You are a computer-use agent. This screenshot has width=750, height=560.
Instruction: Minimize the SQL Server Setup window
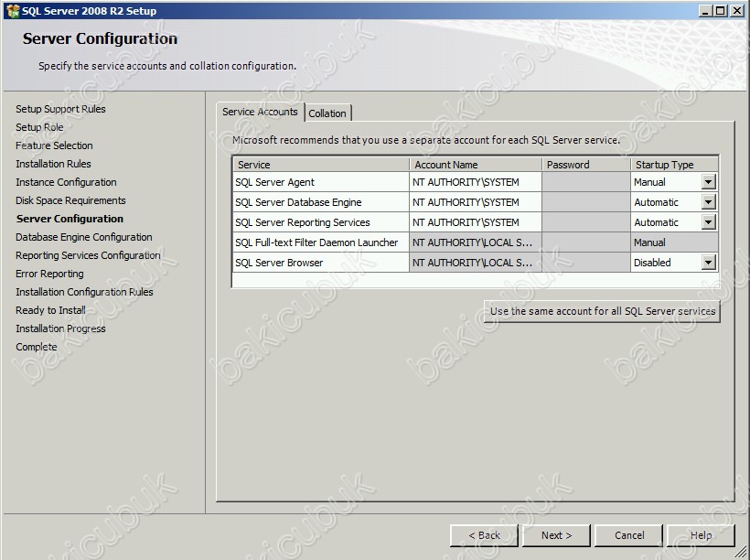[705, 11]
